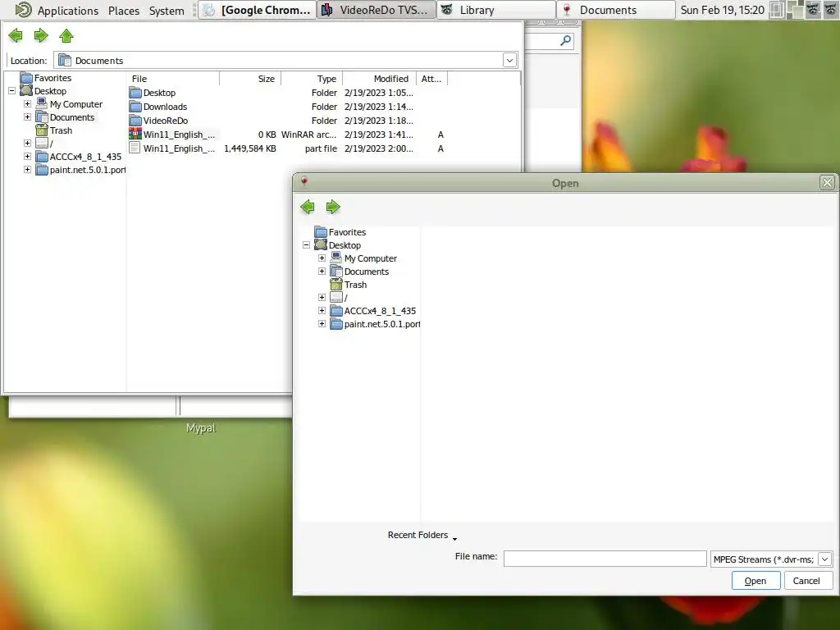Go up one folder level in Documents window
Image resolution: width=840 pixels, height=630 pixels.
coord(66,36)
